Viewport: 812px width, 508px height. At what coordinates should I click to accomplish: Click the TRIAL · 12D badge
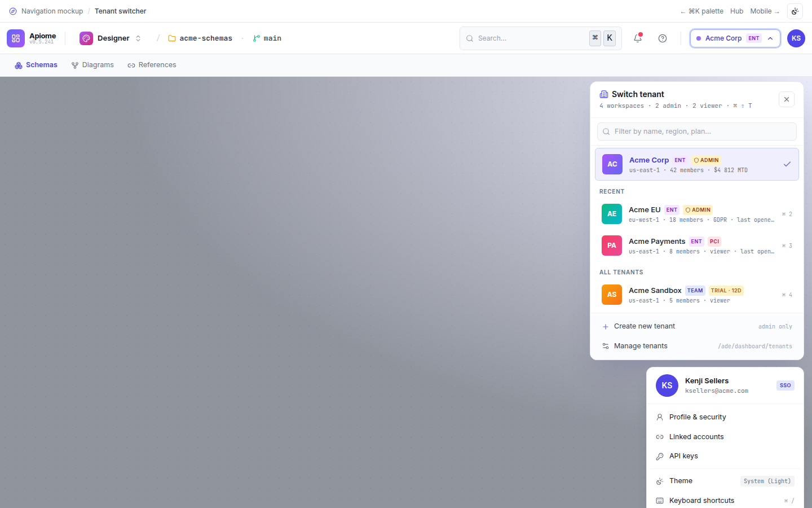click(726, 291)
